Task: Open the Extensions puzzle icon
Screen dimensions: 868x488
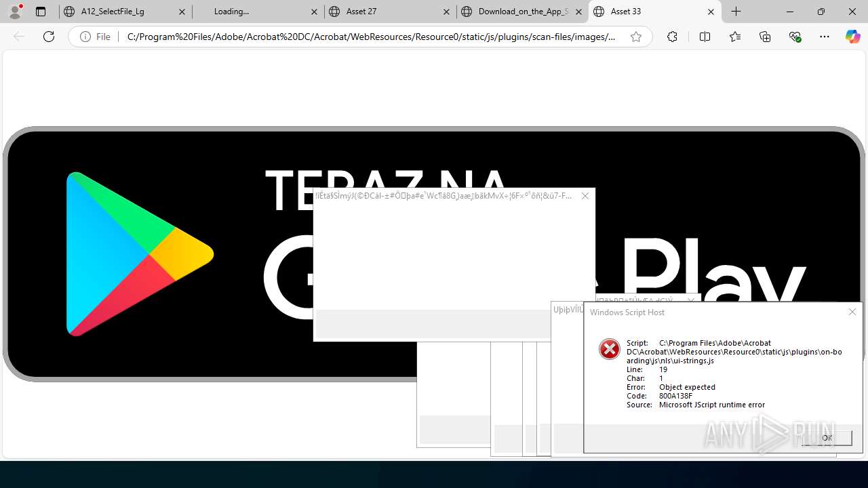Action: [672, 37]
